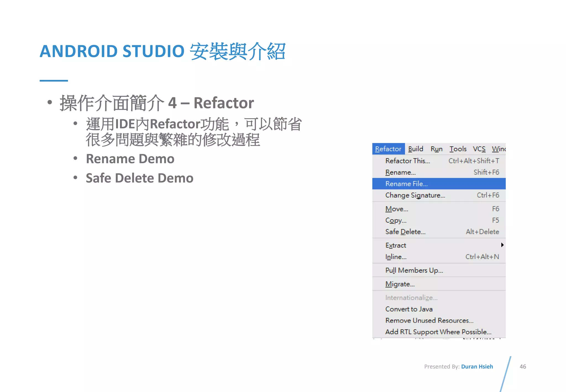
Task: Choose Safe Delete... from Refactor menu
Action: click(439, 232)
